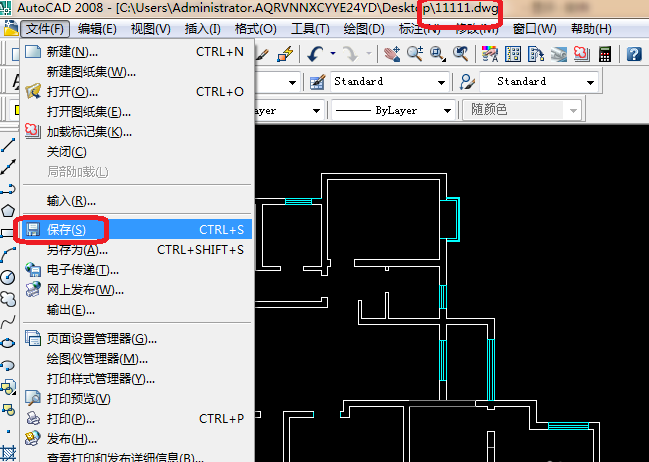
Task: Click the Insert Block tool
Action: pyautogui.click(x=8, y=387)
